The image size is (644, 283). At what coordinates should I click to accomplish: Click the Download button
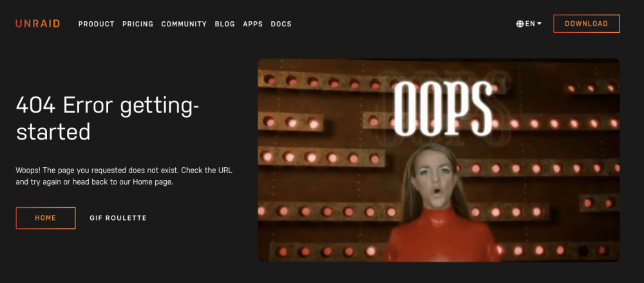click(587, 24)
